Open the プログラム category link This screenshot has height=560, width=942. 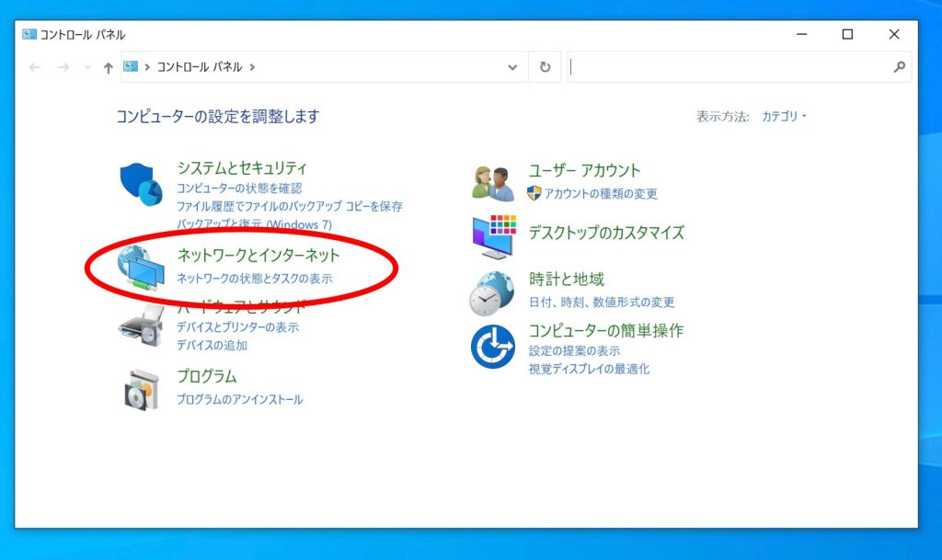207,376
